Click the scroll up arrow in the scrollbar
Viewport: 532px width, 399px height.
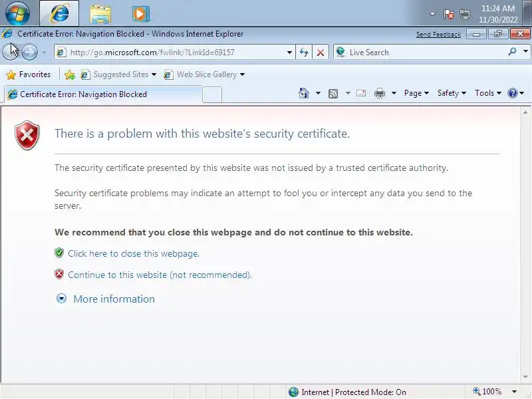pos(525,112)
